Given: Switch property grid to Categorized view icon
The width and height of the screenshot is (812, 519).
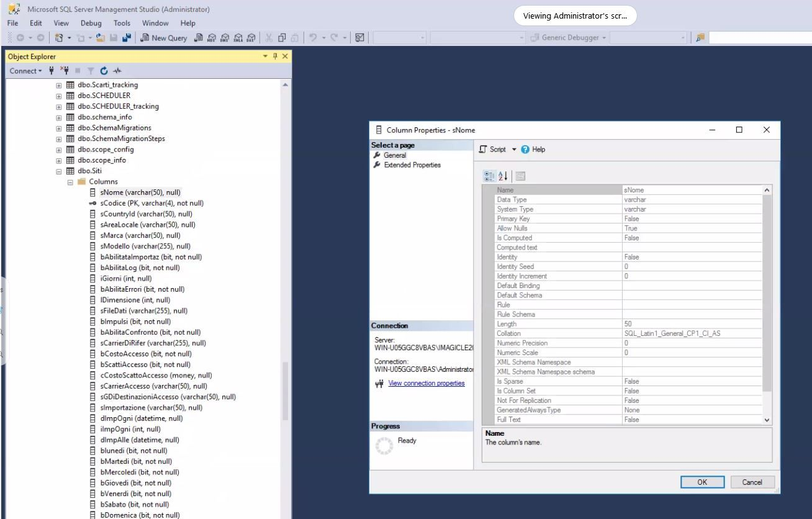Looking at the screenshot, I should point(490,176).
